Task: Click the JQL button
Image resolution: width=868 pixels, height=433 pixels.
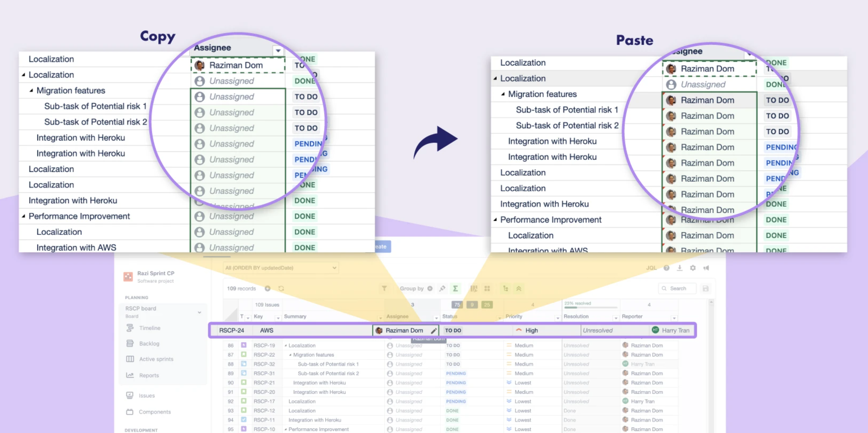Action: 651,268
